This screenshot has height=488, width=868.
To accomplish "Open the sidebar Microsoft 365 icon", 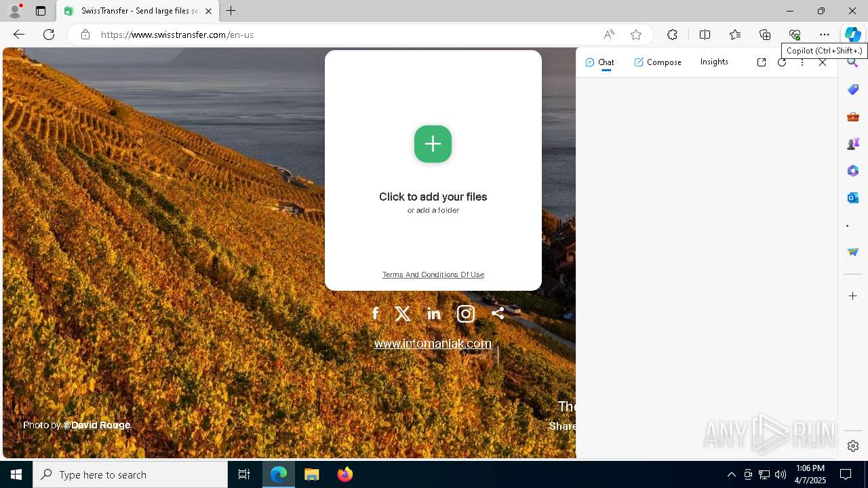I will 853,171.
